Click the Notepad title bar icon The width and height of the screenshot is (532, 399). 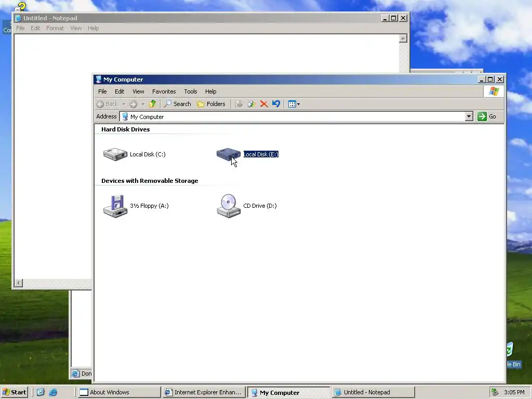pyautogui.click(x=18, y=18)
